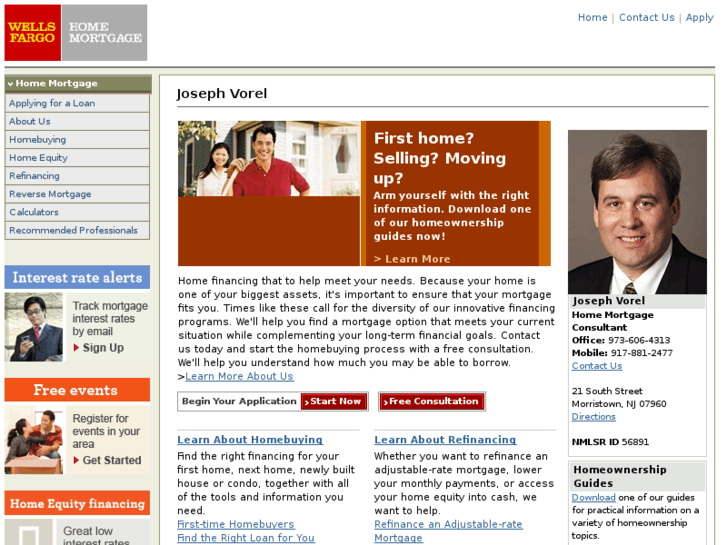The image size is (727, 545).
Task: Open the Home link in header
Action: pyautogui.click(x=592, y=18)
